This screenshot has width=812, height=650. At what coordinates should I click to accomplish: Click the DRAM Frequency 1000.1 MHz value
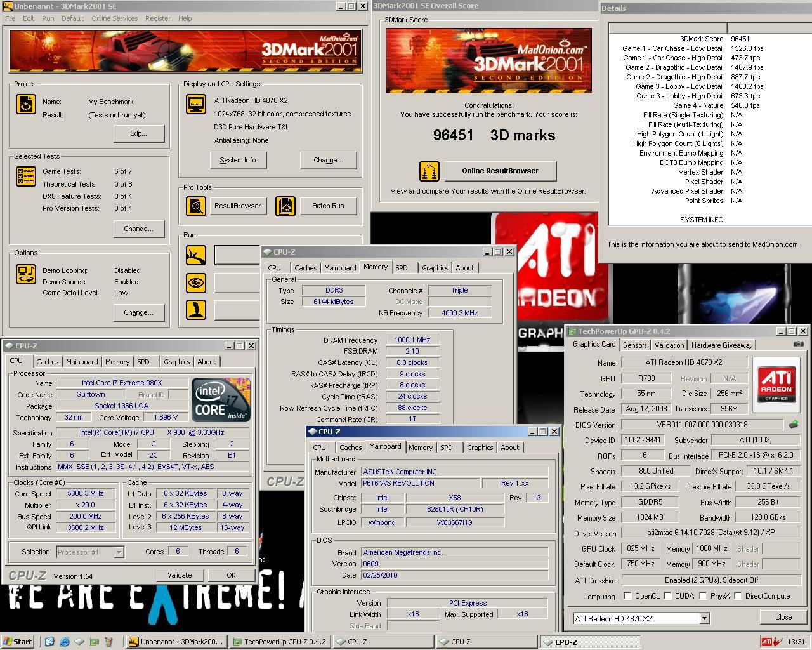(x=412, y=340)
